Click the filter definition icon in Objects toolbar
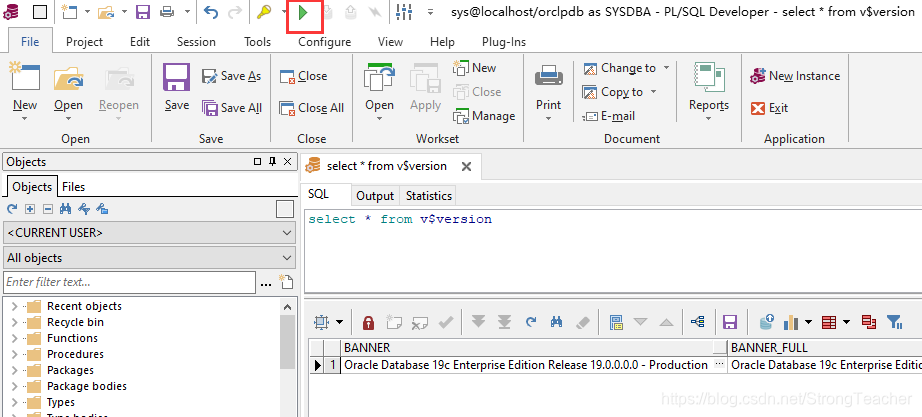The width and height of the screenshot is (922, 417). [x=84, y=209]
